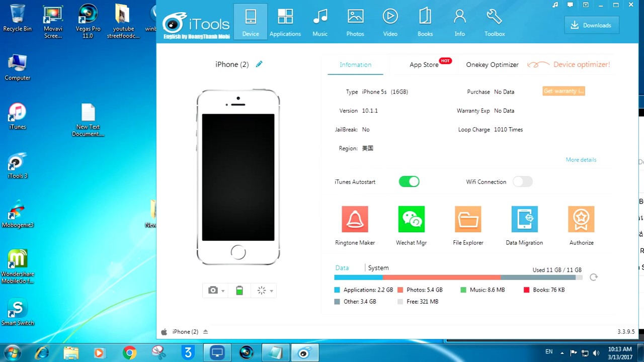This screenshot has width=644, height=362.
Task: Switch to the Music section
Action: click(x=320, y=22)
